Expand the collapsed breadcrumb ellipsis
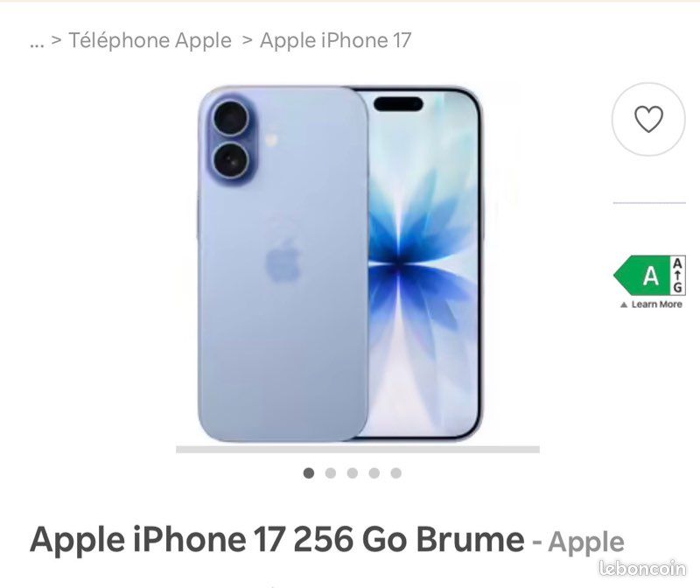Image resolution: width=700 pixels, height=588 pixels. click(x=37, y=42)
